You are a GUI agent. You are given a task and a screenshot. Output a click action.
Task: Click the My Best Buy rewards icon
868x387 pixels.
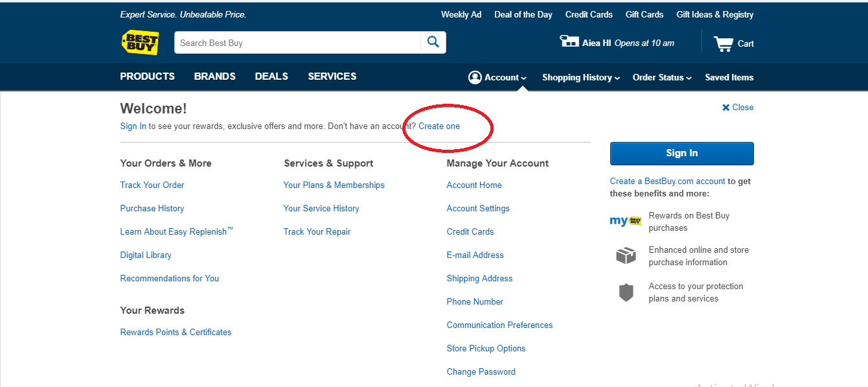coord(625,221)
